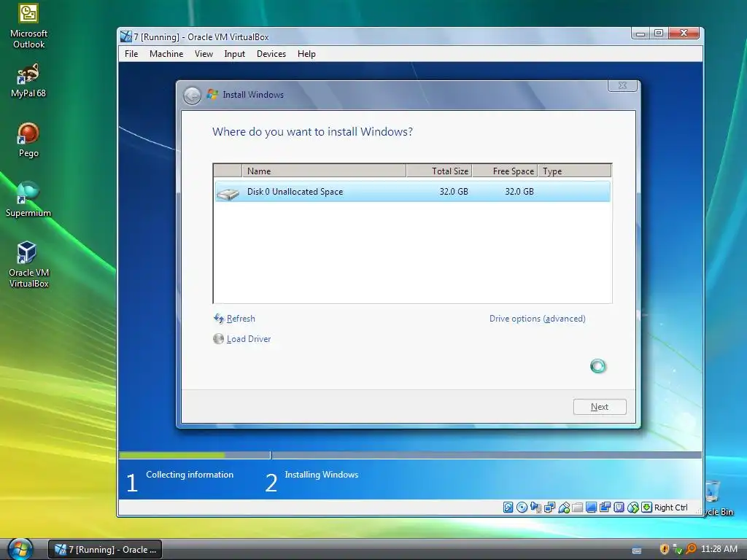The height and width of the screenshot is (560, 747).
Task: Click the Name column header
Action: pos(324,171)
